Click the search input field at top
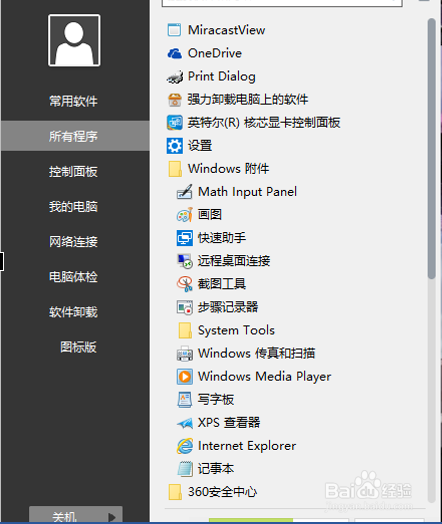This screenshot has width=442, height=524. 282,3
